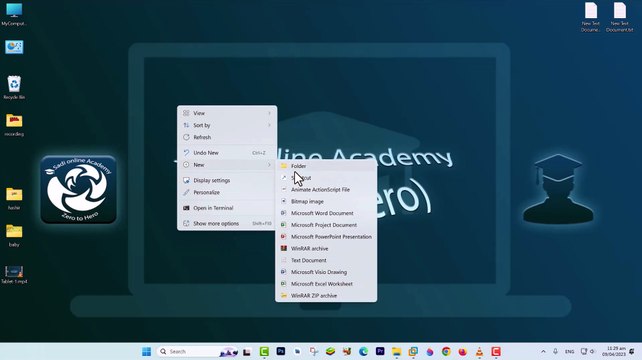Viewport: 642px width, 360px height.
Task: Open Microsoft Edge from the taskbar
Action: pyautogui.click(x=363, y=351)
